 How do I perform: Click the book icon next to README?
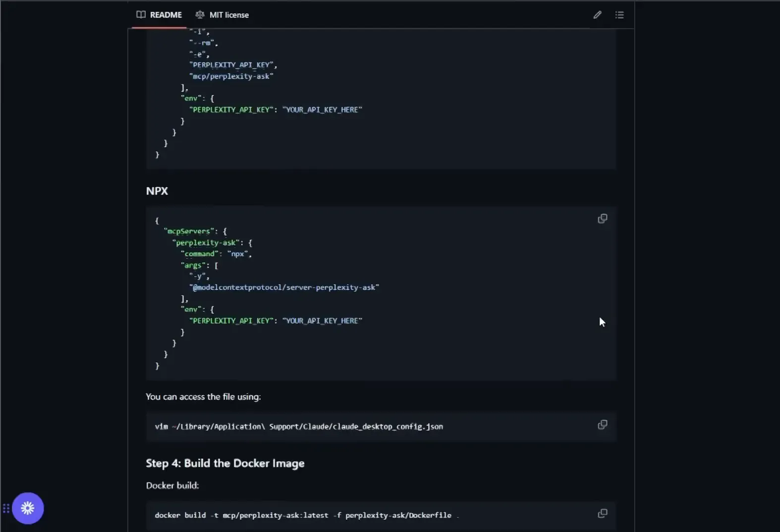pos(141,15)
